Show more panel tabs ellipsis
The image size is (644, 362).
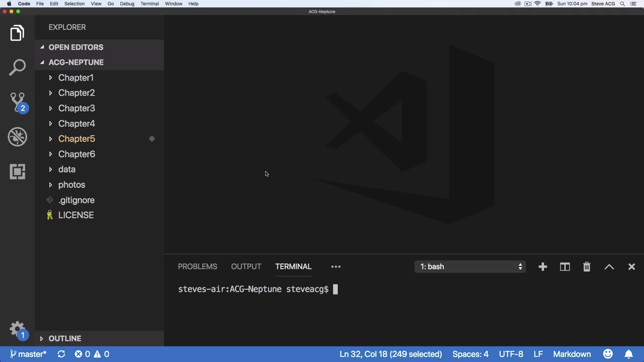click(x=336, y=266)
